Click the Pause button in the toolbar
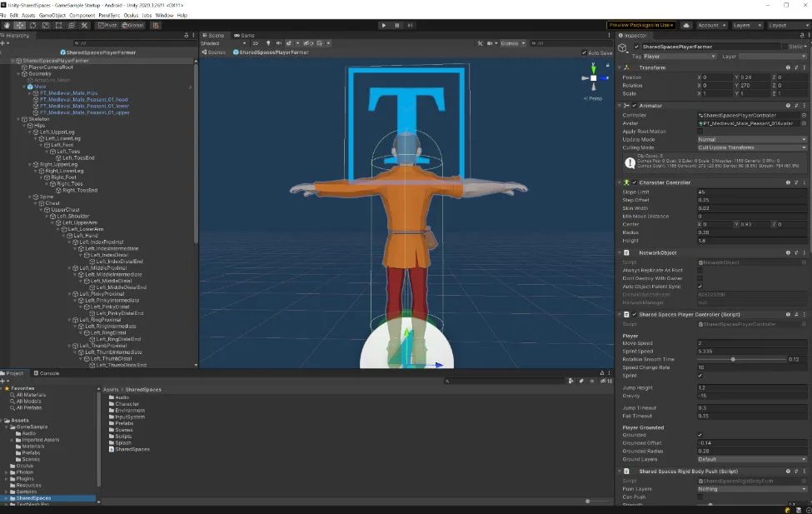 tap(397, 25)
